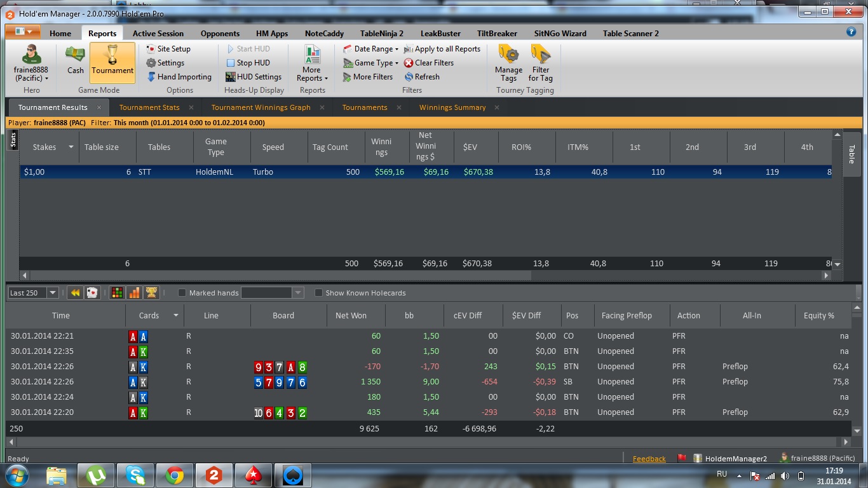Click HoldemManager2 status bar item
The height and width of the screenshot is (488, 868).
(x=731, y=458)
